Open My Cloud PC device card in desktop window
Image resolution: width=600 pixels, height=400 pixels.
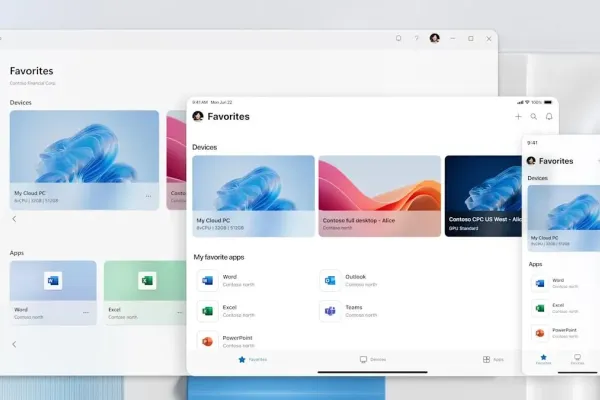pos(84,160)
